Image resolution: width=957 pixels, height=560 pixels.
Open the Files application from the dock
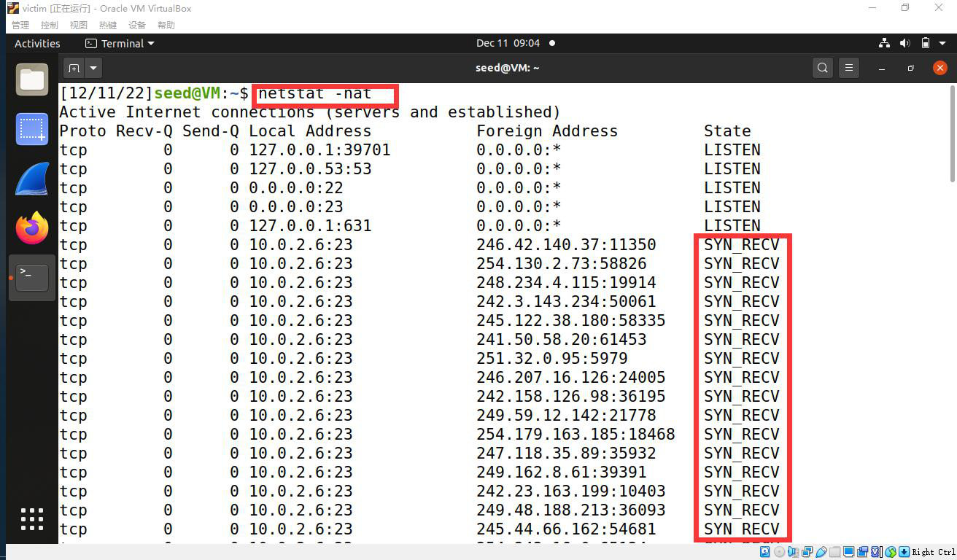click(31, 79)
